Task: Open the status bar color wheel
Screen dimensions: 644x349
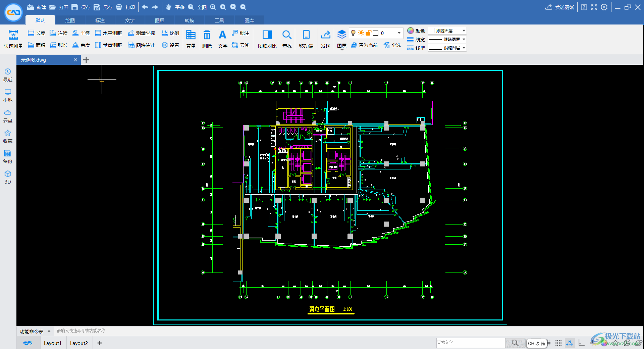Action: (x=604, y=343)
